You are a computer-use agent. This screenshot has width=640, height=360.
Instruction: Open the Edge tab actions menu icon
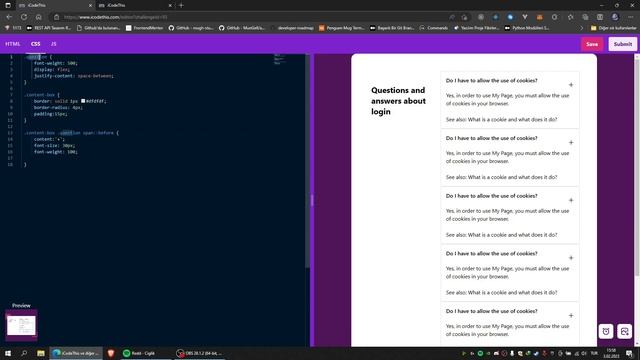click(x=8, y=5)
